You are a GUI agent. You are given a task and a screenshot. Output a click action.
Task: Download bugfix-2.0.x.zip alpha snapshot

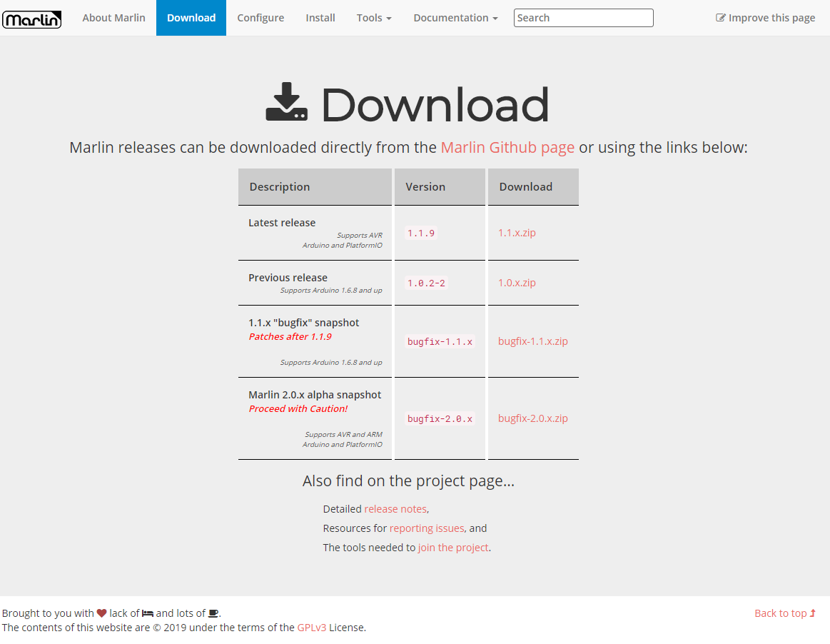point(533,418)
